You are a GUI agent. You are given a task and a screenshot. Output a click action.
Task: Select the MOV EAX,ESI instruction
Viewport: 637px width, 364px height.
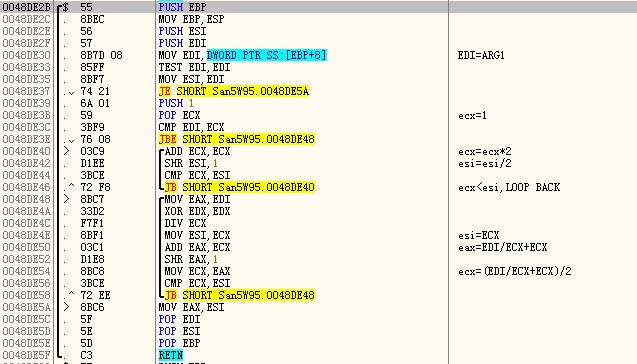click(x=191, y=307)
